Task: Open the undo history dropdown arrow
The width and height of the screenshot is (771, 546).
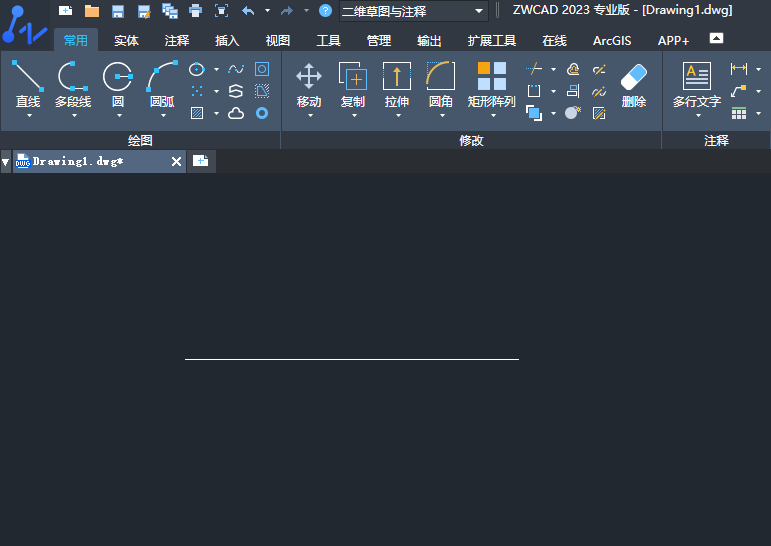Action: click(267, 10)
